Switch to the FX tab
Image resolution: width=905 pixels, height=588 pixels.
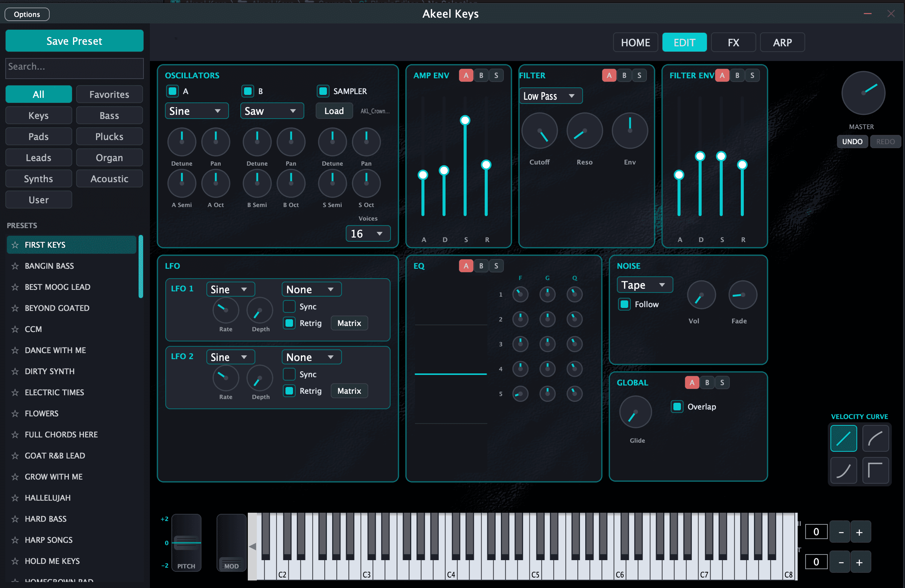(x=733, y=43)
